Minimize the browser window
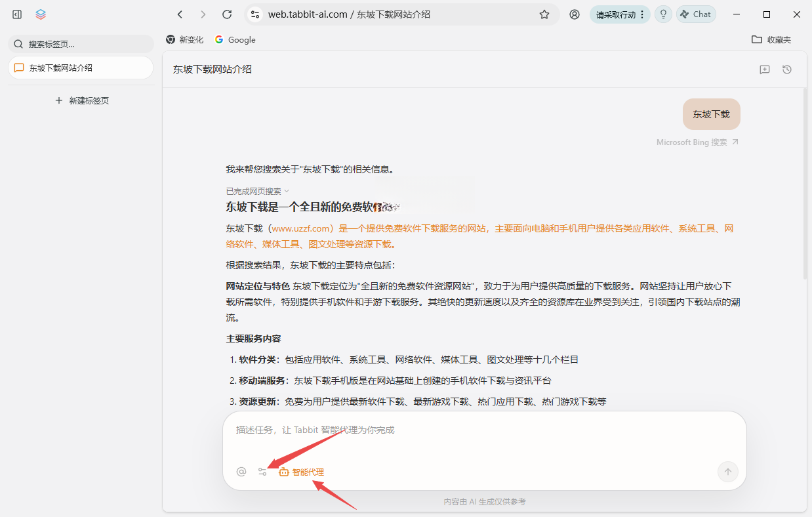The image size is (812, 517). click(737, 14)
